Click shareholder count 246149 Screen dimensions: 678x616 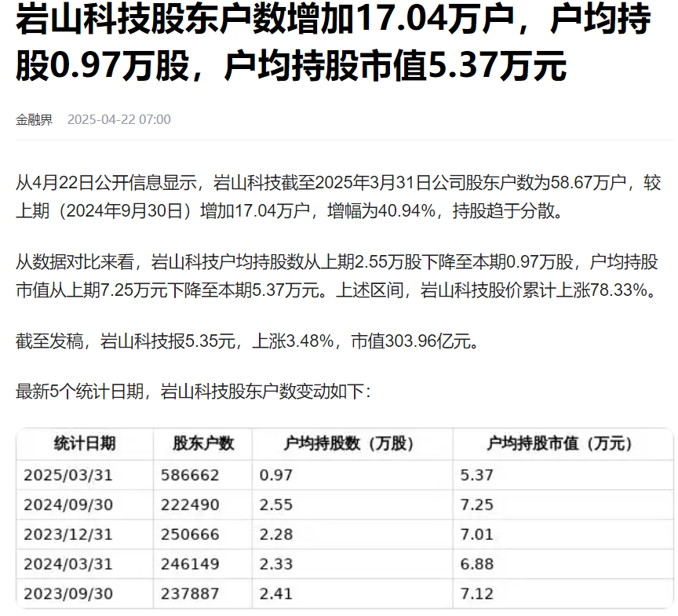190,564
